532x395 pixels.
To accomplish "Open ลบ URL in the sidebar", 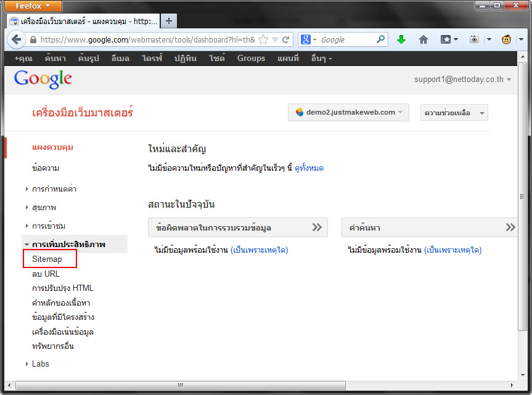I will [46, 274].
